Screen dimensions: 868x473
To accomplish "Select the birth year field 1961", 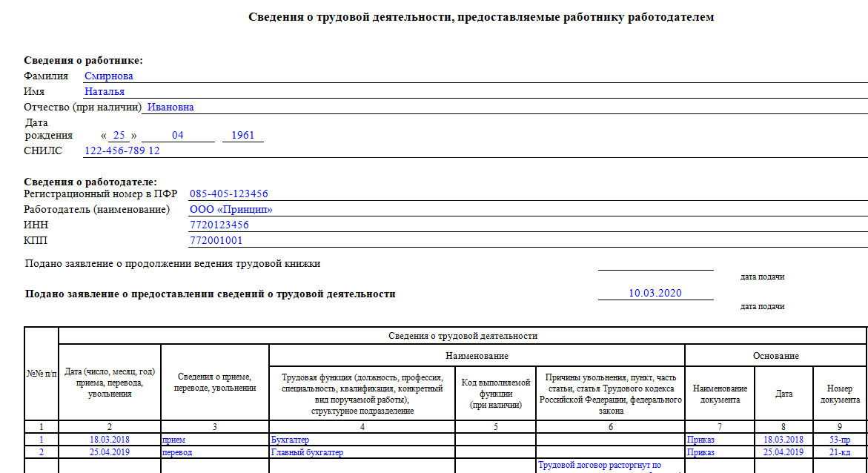I will [242, 136].
